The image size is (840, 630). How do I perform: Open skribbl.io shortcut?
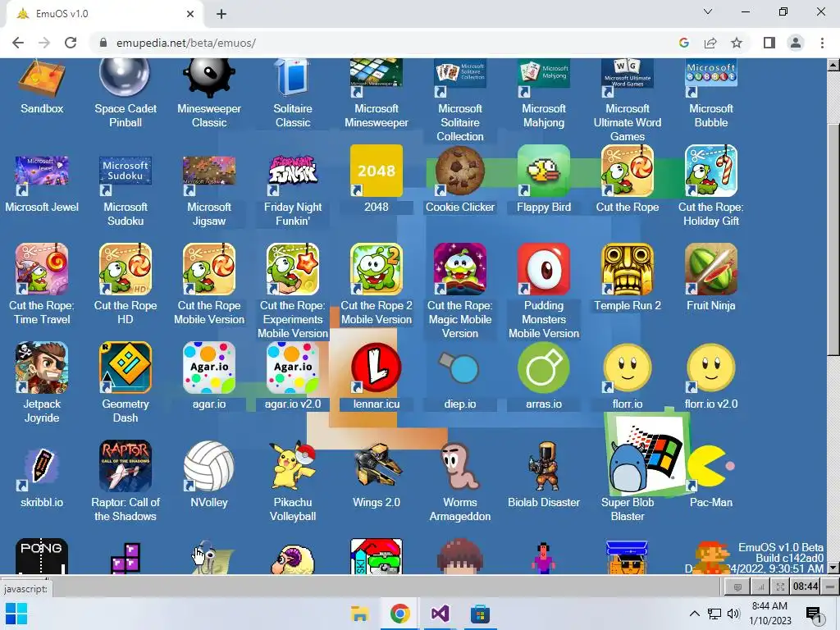pos(42,466)
